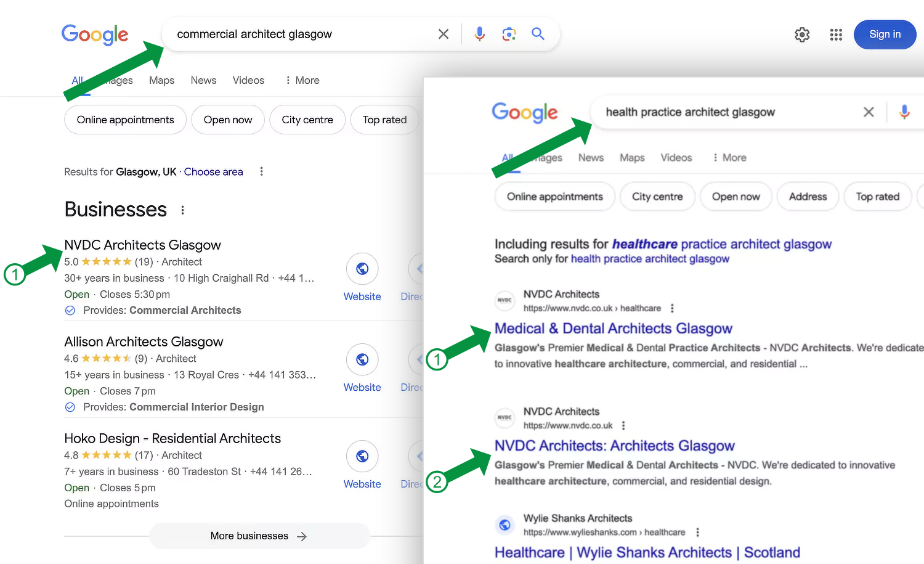Click the blue magnifier search icon
924x564 pixels.
click(x=538, y=34)
